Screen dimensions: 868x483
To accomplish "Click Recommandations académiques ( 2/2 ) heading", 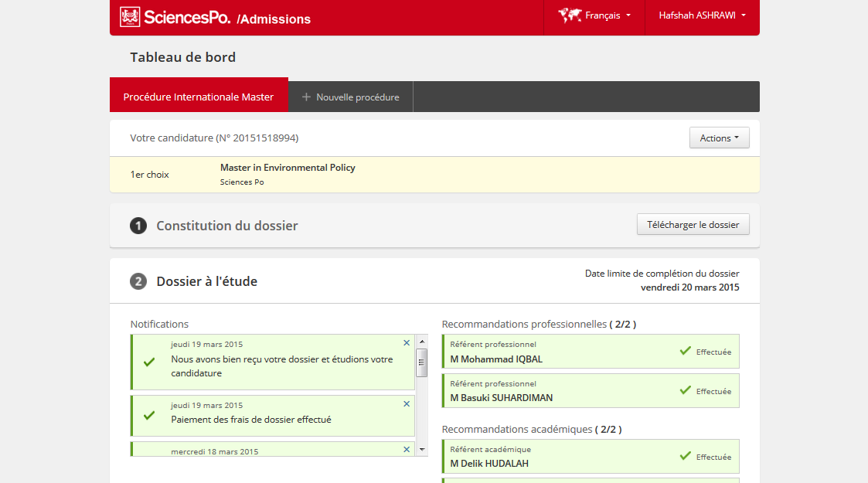I will tap(532, 430).
